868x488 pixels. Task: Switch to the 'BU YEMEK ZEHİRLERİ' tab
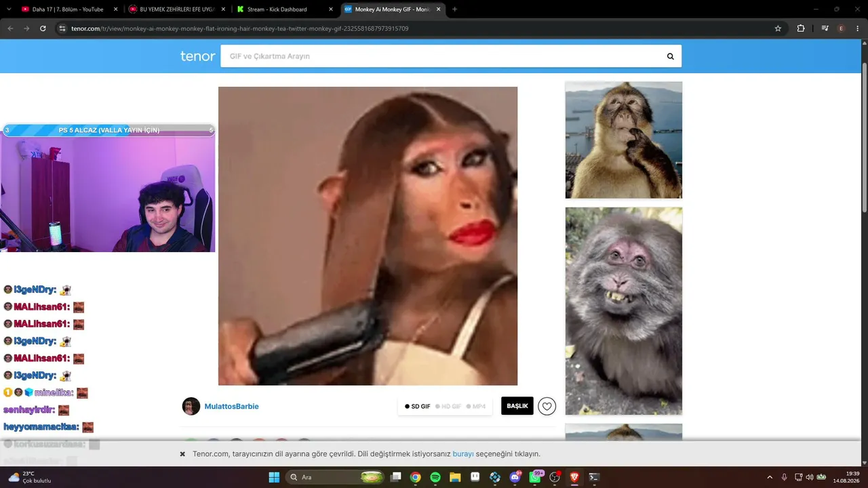(x=177, y=9)
